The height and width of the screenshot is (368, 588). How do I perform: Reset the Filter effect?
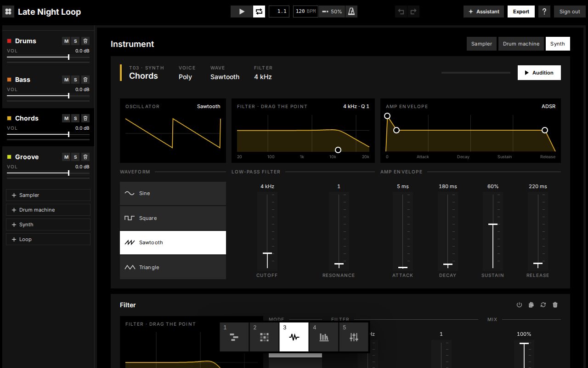[543, 305]
